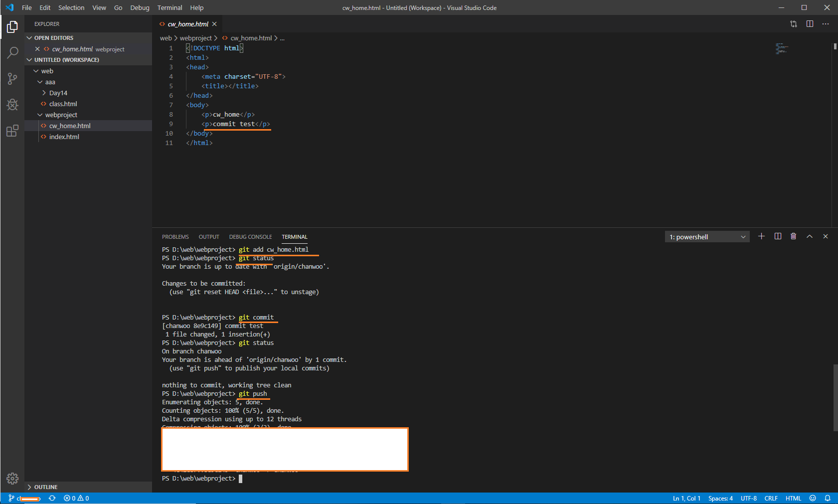This screenshot has width=838, height=504.
Task: Open the Debug menu
Action: coord(140,7)
